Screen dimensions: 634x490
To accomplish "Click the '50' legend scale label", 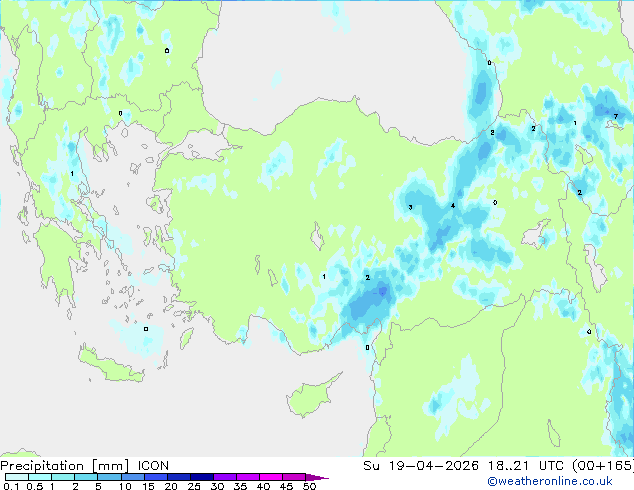I will coord(309,486).
